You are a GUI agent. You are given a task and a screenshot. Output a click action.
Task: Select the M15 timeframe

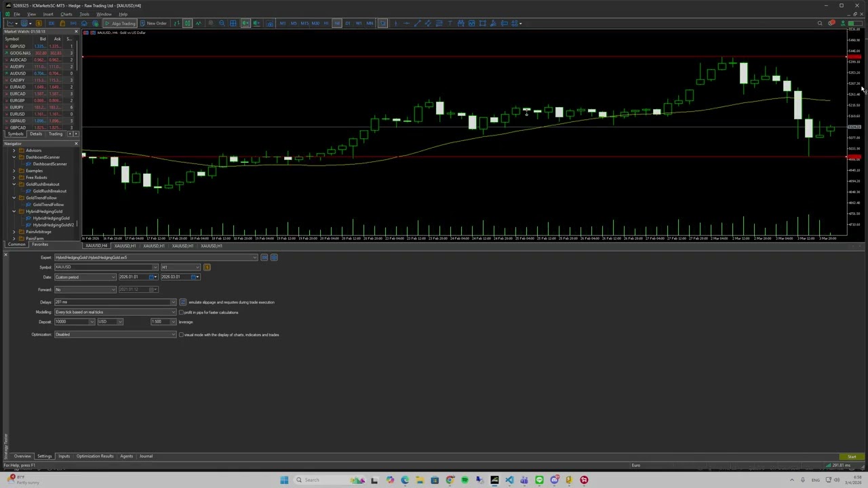coord(304,23)
